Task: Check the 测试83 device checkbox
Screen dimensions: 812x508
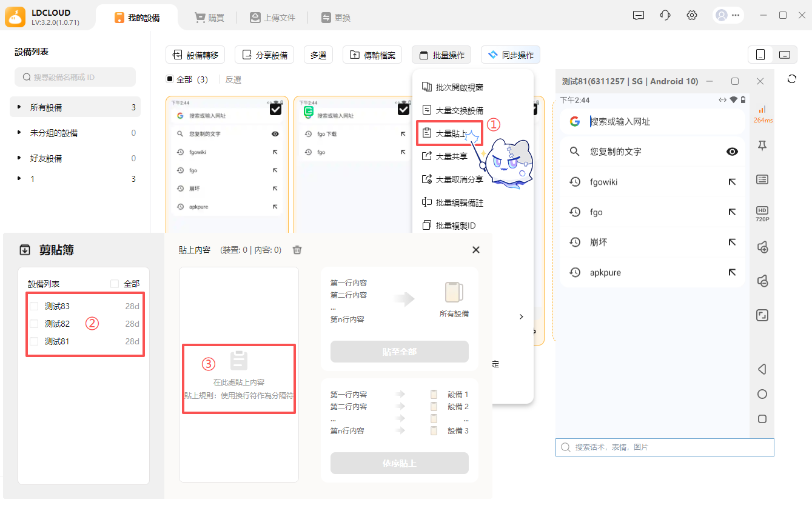Action: (35, 306)
